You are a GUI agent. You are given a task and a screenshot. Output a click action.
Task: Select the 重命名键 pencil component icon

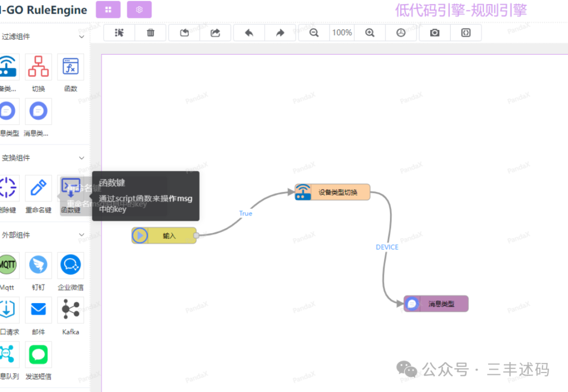coord(38,188)
